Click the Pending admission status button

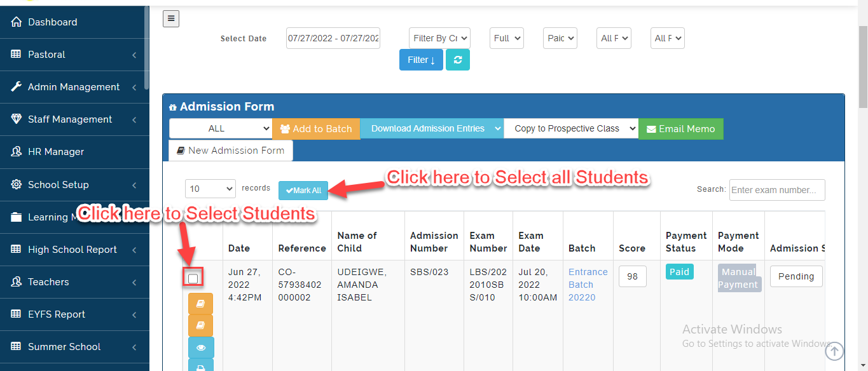tap(796, 276)
